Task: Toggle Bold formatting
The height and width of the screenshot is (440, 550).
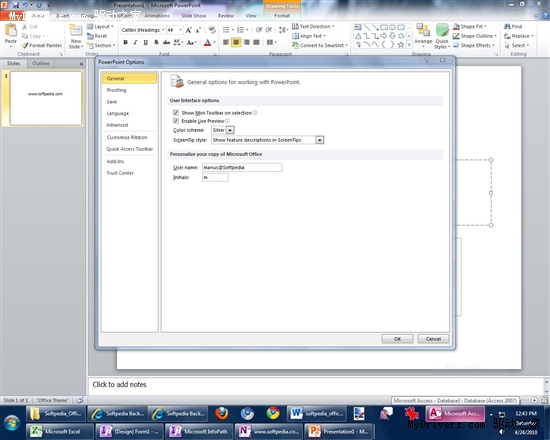Action: pos(125,42)
